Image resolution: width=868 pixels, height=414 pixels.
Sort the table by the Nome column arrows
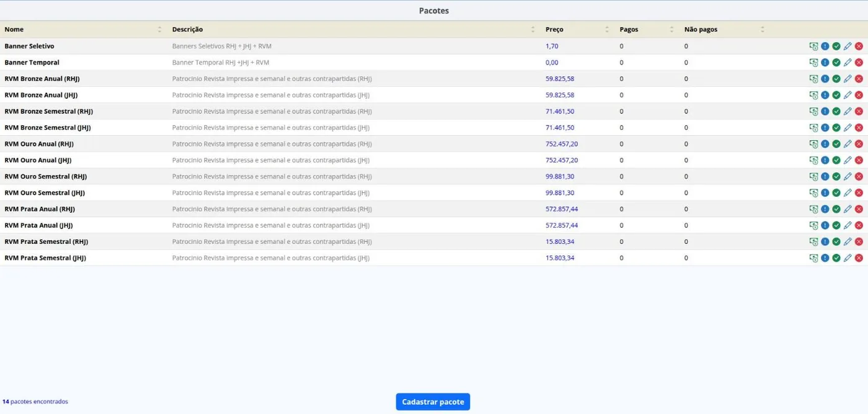159,29
